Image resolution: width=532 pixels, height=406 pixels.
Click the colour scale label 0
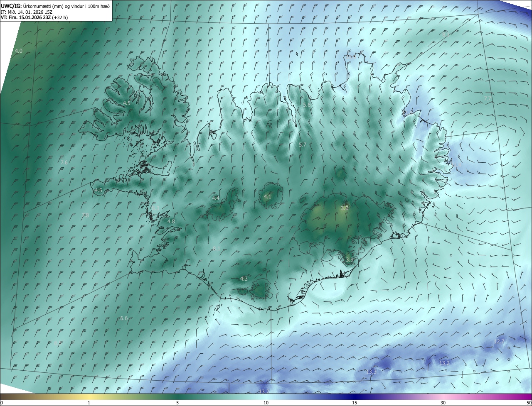pyautogui.click(x=2, y=403)
